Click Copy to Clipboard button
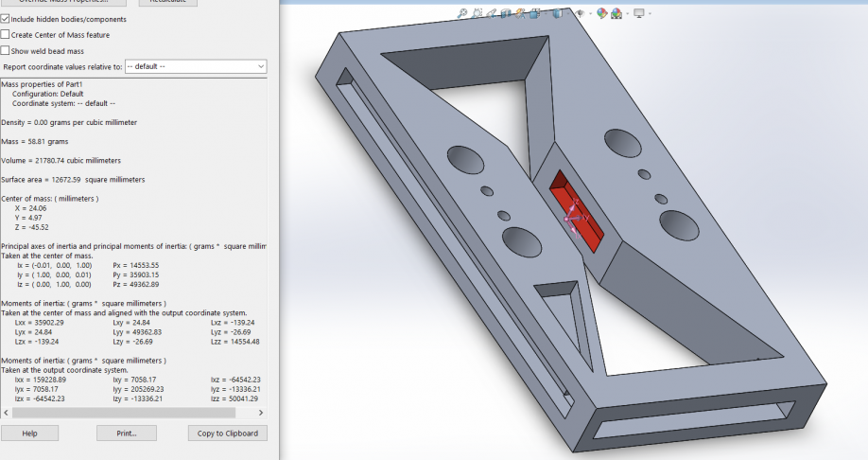The height and width of the screenshot is (460, 868). (x=228, y=433)
